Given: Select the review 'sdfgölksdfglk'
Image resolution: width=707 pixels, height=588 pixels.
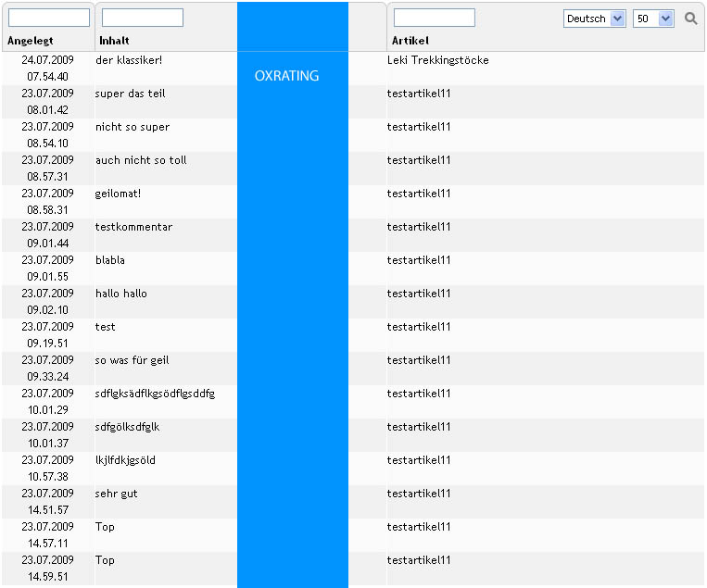Looking at the screenshot, I should (x=127, y=427).
